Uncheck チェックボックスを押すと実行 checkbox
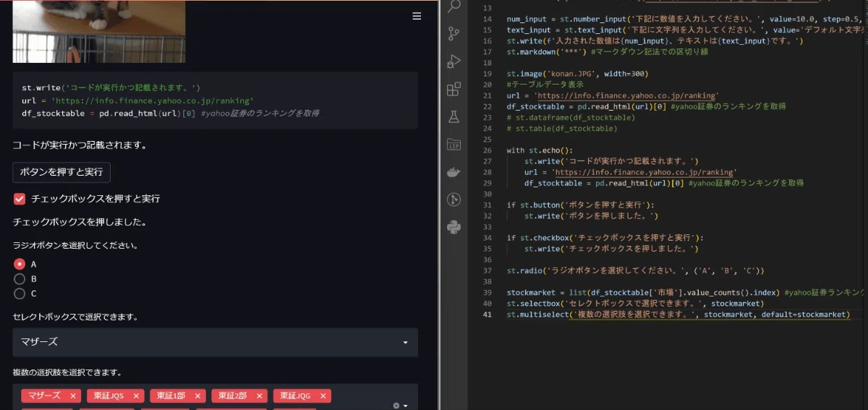This screenshot has width=868, height=410. pos(20,198)
